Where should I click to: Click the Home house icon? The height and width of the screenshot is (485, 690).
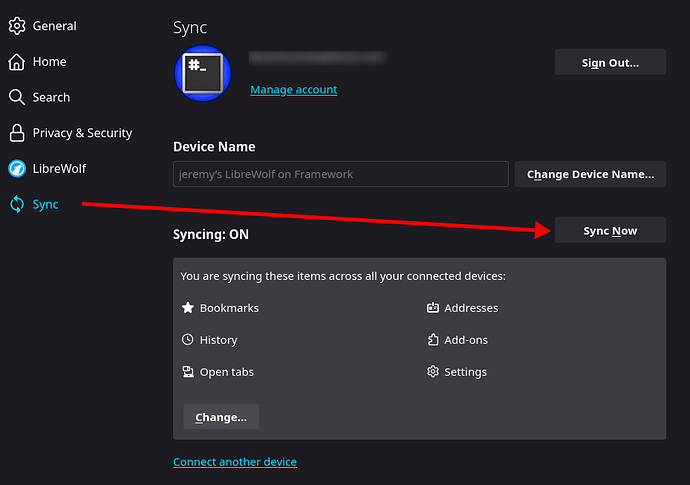click(17, 62)
